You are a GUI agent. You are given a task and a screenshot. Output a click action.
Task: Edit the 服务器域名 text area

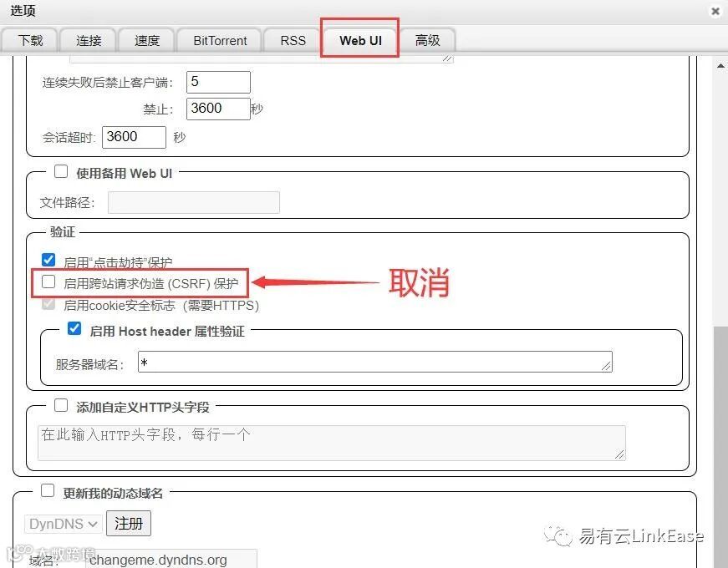pyautogui.click(x=375, y=362)
